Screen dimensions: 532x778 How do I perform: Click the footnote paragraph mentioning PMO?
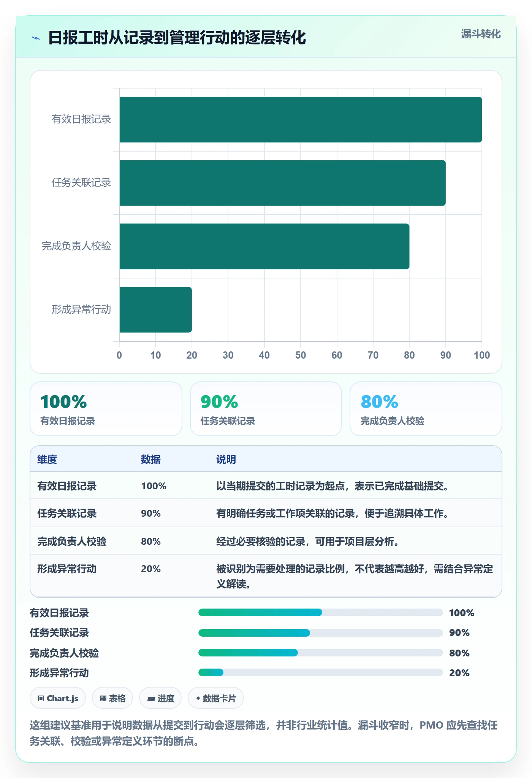point(264,733)
